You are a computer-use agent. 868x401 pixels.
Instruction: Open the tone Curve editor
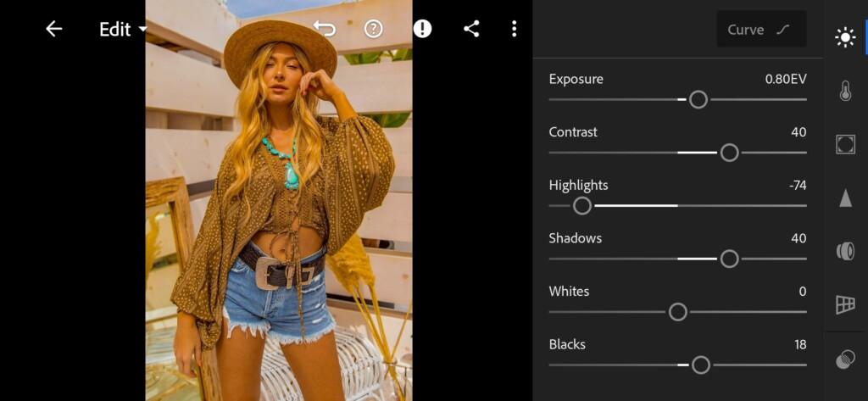(761, 30)
